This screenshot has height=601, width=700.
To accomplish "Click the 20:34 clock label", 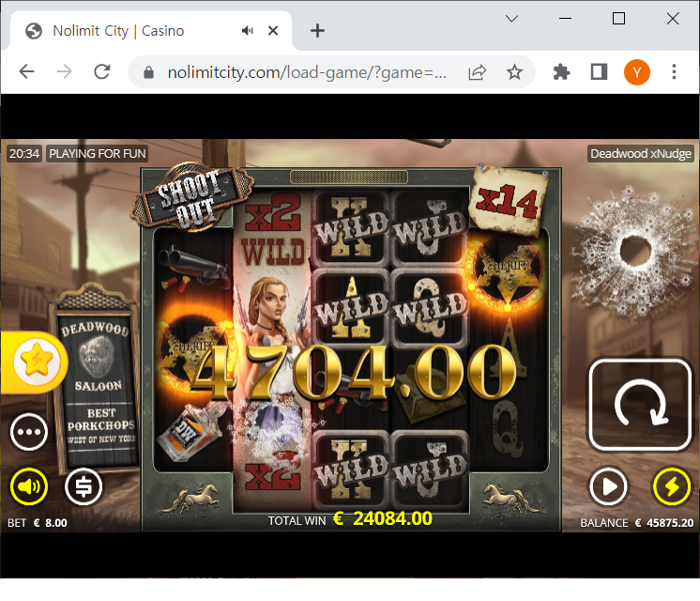I will tap(24, 154).
